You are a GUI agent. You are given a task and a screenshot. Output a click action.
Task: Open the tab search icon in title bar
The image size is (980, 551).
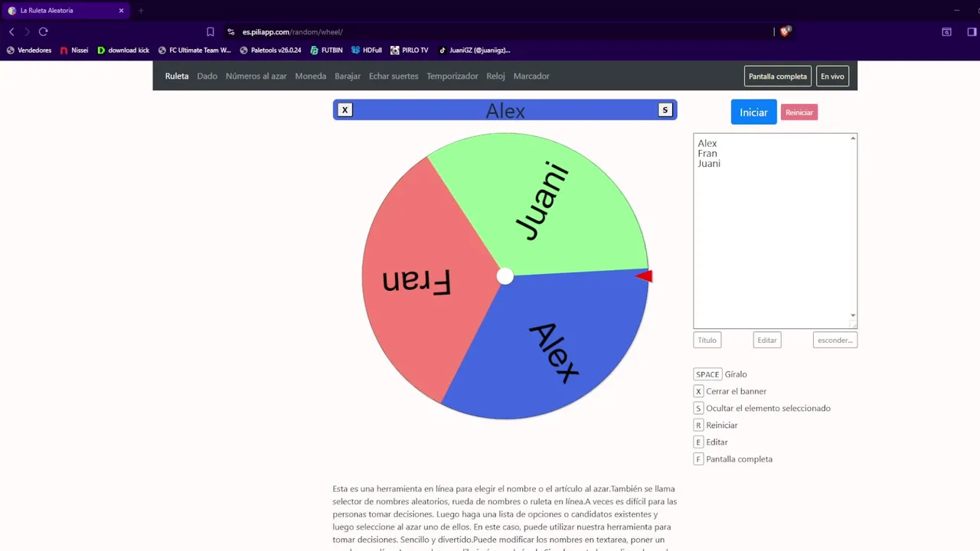tap(947, 31)
